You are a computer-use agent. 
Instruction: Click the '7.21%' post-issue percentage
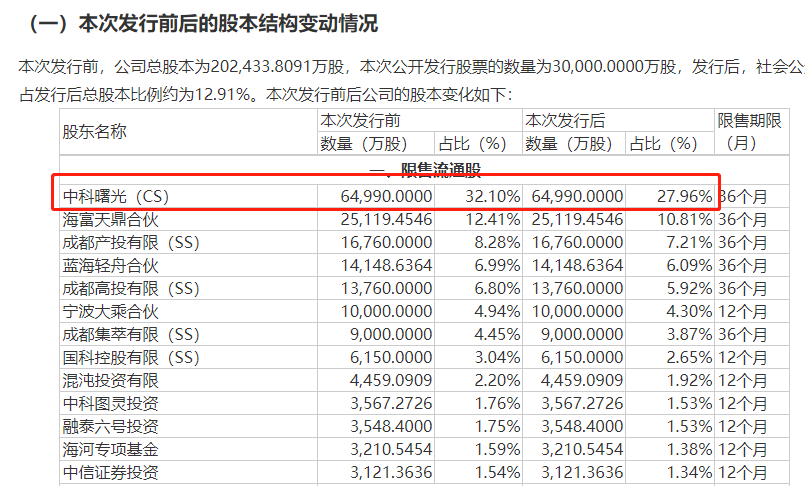tap(689, 243)
